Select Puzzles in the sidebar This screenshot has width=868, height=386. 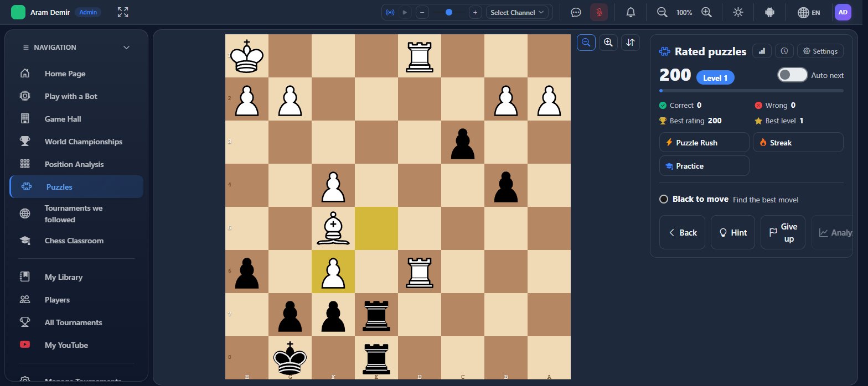[76, 187]
